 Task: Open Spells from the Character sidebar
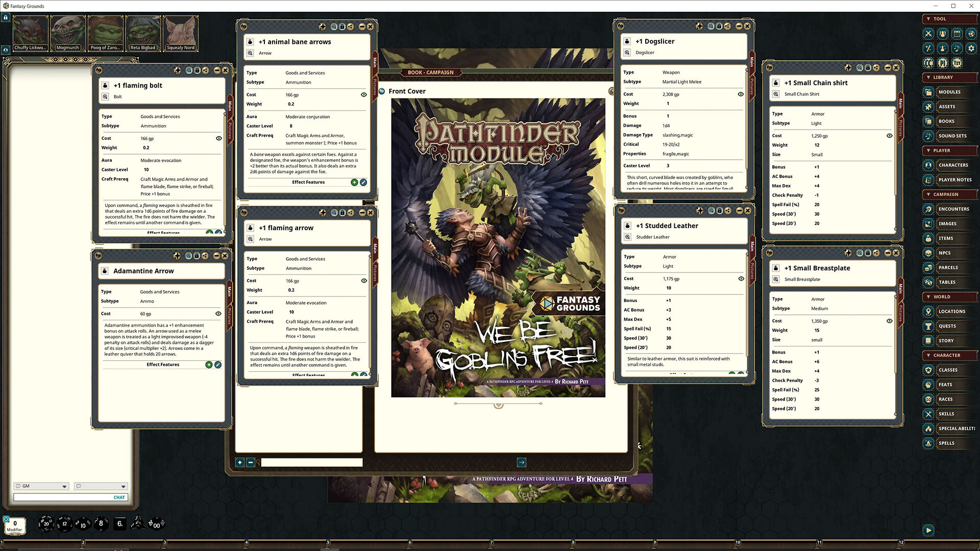947,443
